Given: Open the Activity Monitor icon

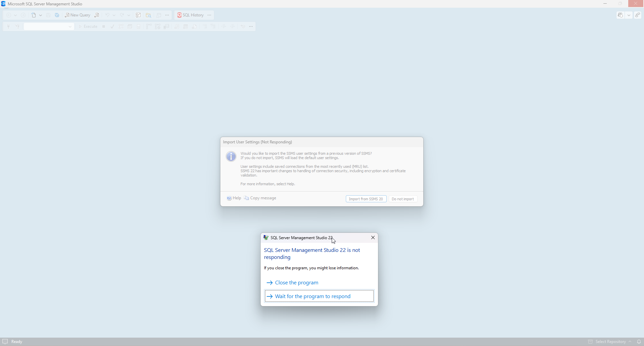Looking at the screenshot, I should coord(138,15).
